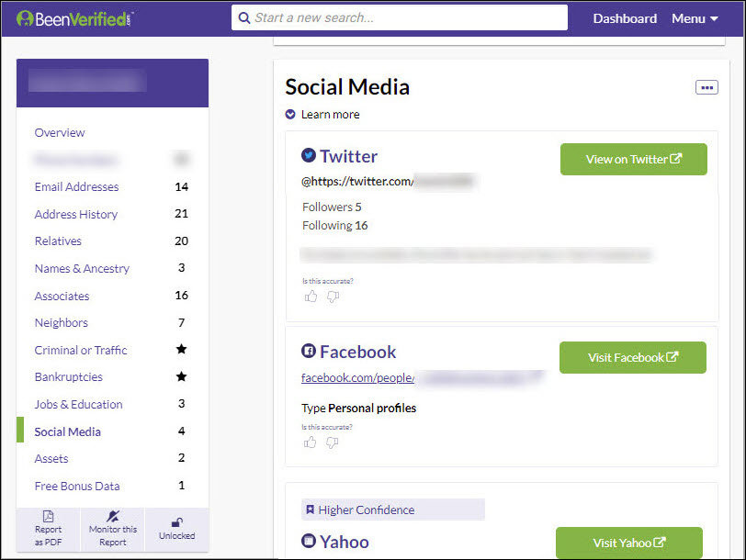Open the Jobs & Education section
This screenshot has width=746, height=560.
pyautogui.click(x=78, y=405)
